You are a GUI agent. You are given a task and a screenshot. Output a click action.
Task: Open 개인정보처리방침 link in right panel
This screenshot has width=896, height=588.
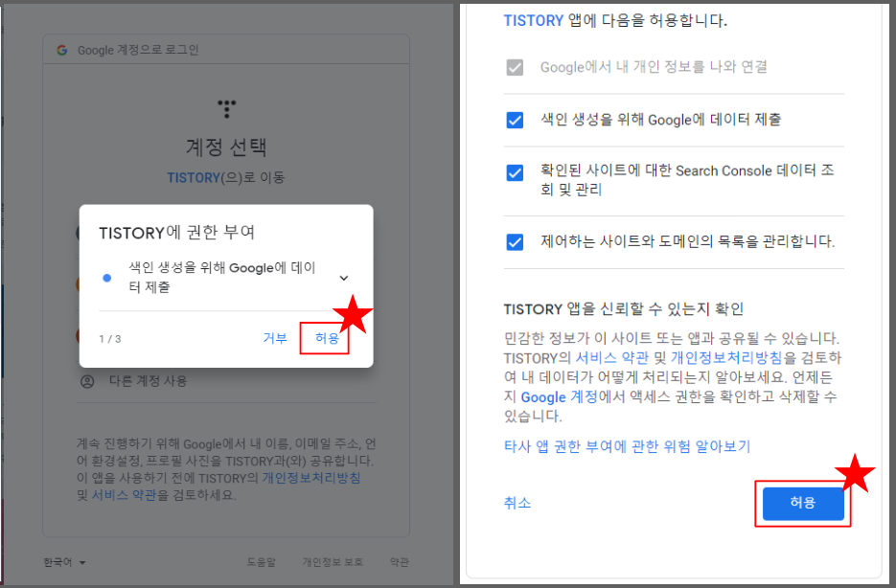[726, 358]
